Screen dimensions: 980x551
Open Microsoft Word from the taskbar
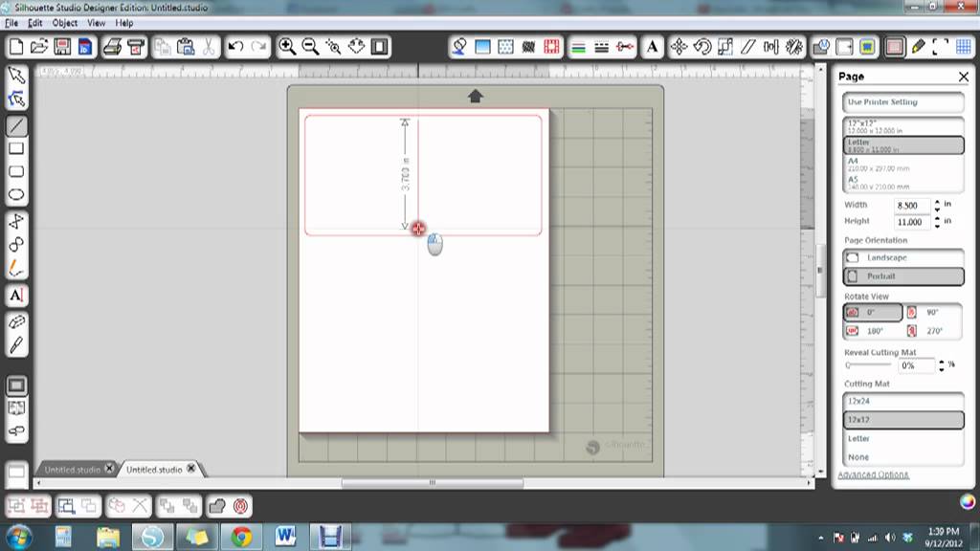285,537
